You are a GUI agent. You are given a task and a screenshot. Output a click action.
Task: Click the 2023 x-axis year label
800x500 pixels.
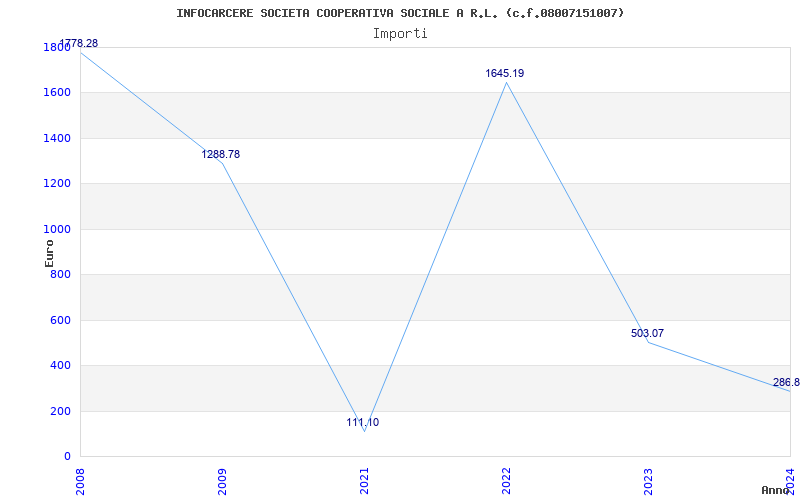coord(648,481)
